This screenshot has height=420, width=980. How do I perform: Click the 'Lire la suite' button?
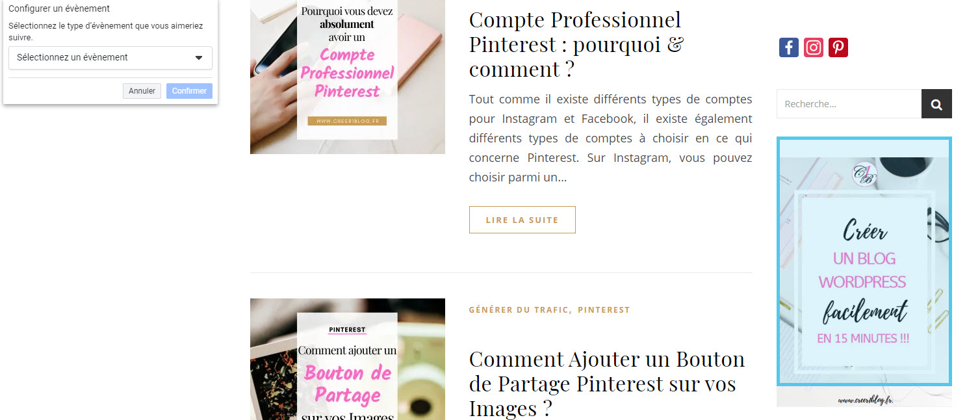522,220
